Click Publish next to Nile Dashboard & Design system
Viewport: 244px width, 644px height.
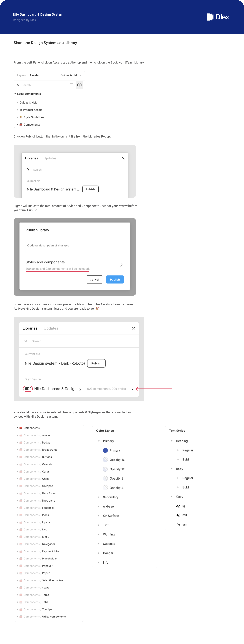[90, 189]
